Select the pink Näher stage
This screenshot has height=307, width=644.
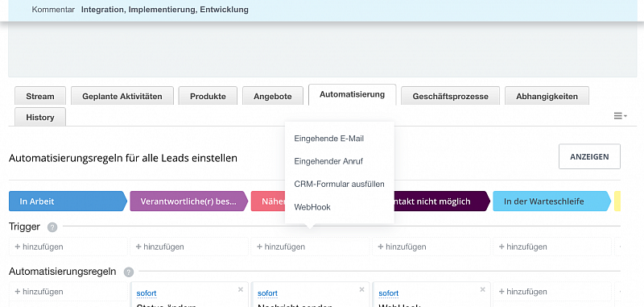pyautogui.click(x=268, y=201)
